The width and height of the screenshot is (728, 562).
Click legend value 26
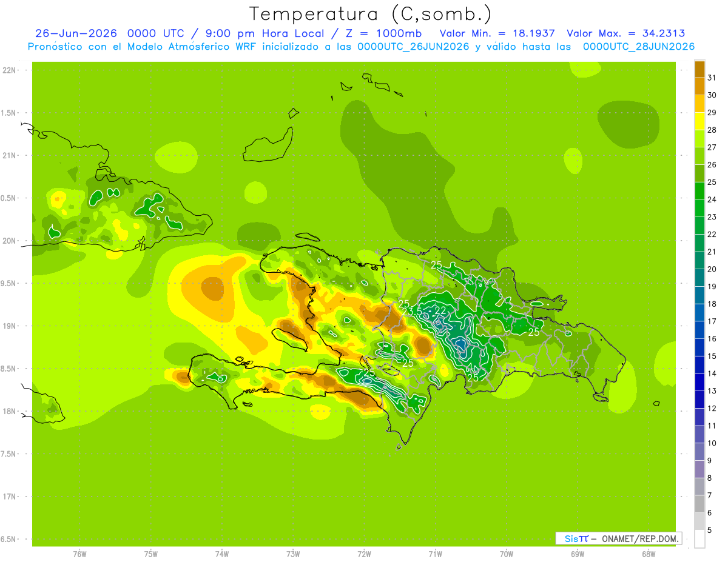point(712,164)
